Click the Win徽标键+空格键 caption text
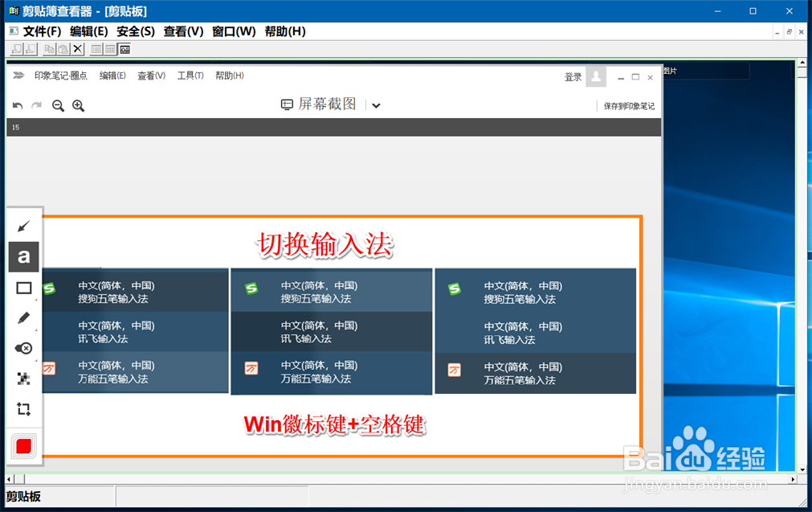Image resolution: width=812 pixels, height=512 pixels. pos(335,424)
